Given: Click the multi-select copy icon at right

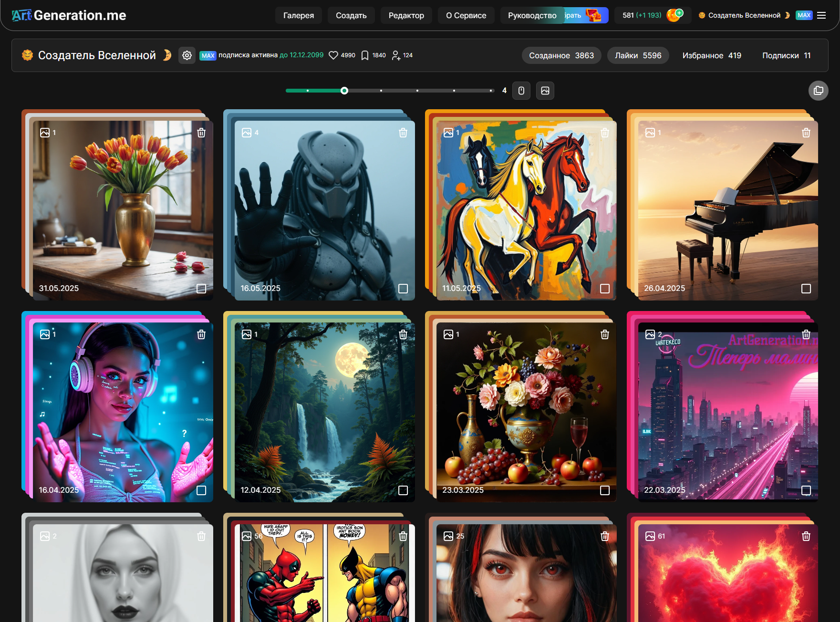Looking at the screenshot, I should 819,91.
